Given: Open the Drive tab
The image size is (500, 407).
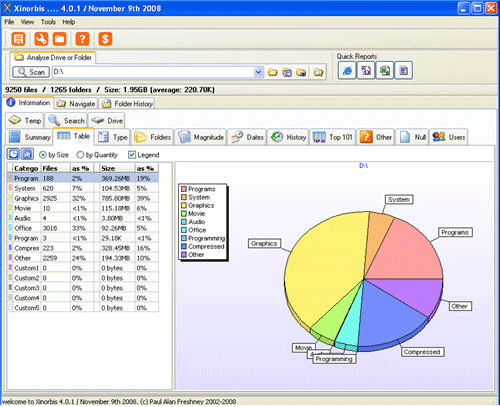Looking at the screenshot, I should pos(107,120).
